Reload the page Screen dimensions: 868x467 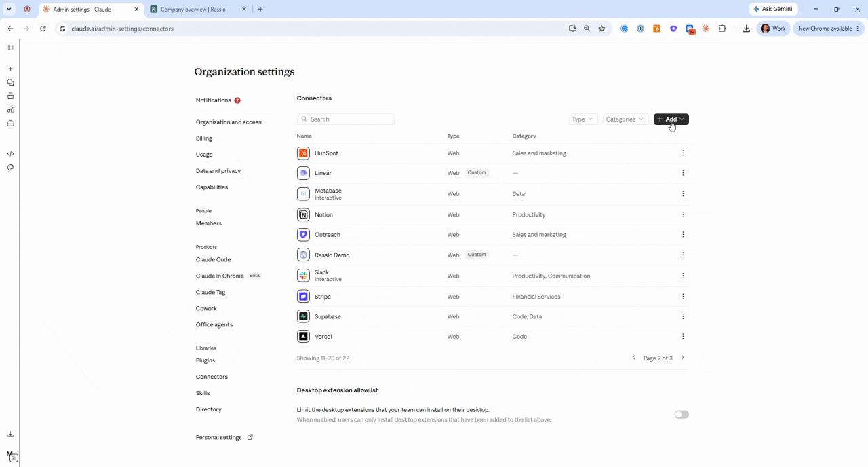point(43,29)
